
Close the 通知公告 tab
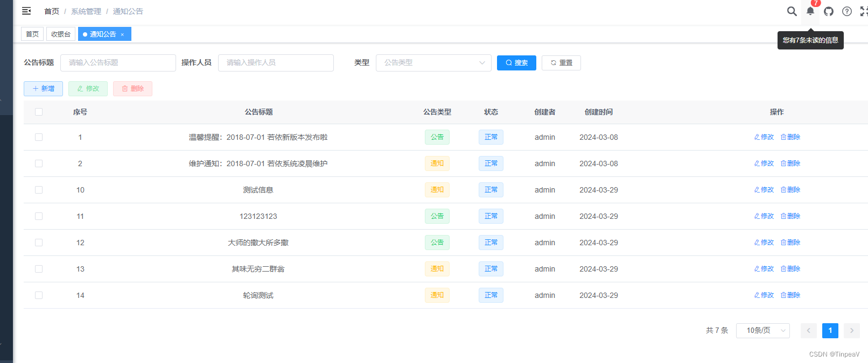pyautogui.click(x=122, y=34)
